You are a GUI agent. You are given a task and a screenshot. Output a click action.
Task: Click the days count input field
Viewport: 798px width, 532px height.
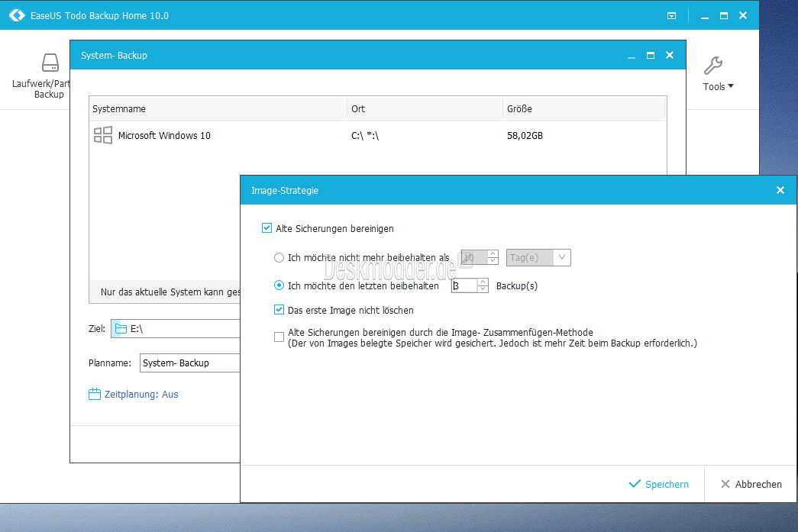tap(473, 258)
